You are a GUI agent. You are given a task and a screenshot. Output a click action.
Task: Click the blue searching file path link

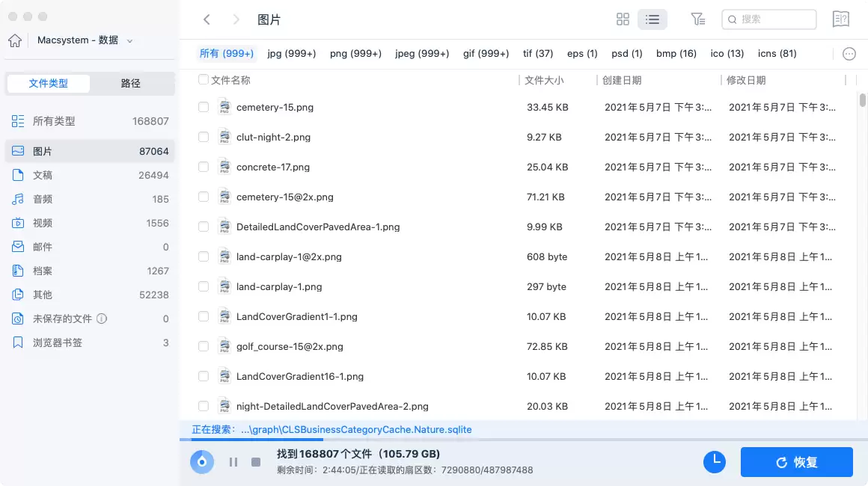coord(357,429)
